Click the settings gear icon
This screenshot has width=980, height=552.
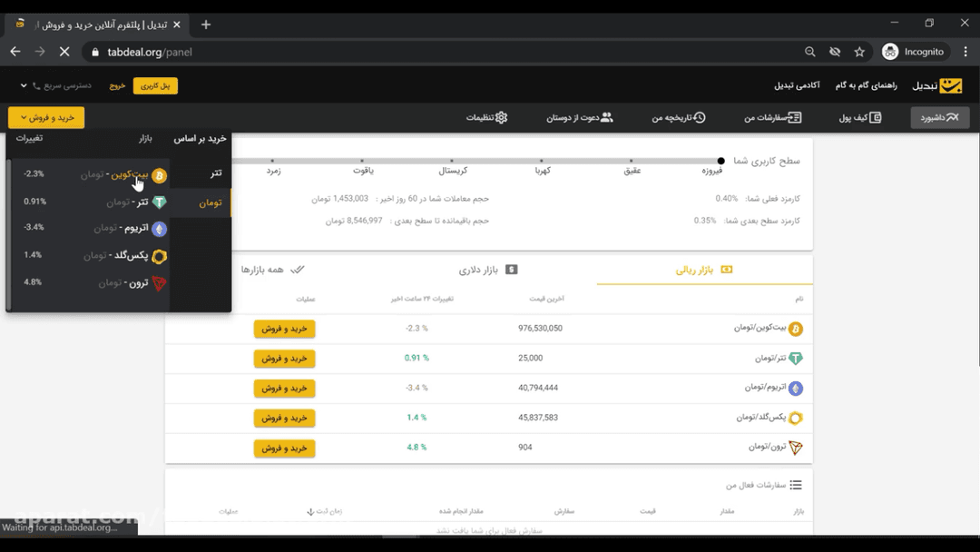[x=501, y=117]
